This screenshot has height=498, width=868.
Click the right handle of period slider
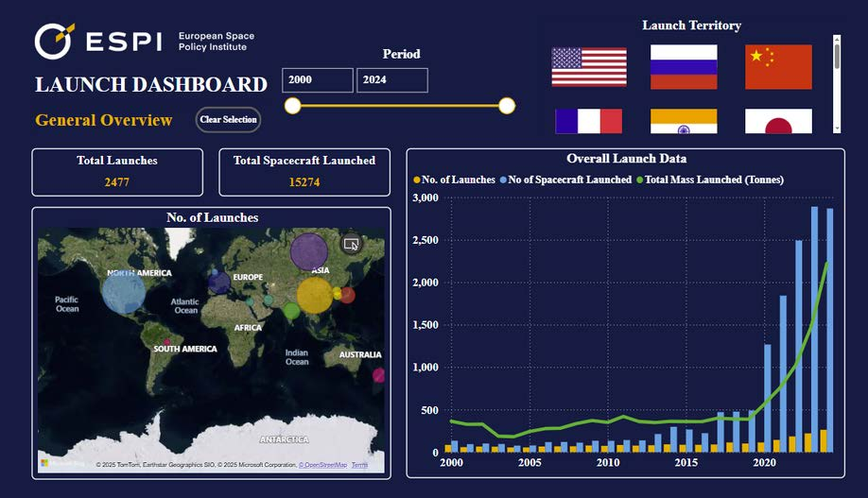[507, 106]
